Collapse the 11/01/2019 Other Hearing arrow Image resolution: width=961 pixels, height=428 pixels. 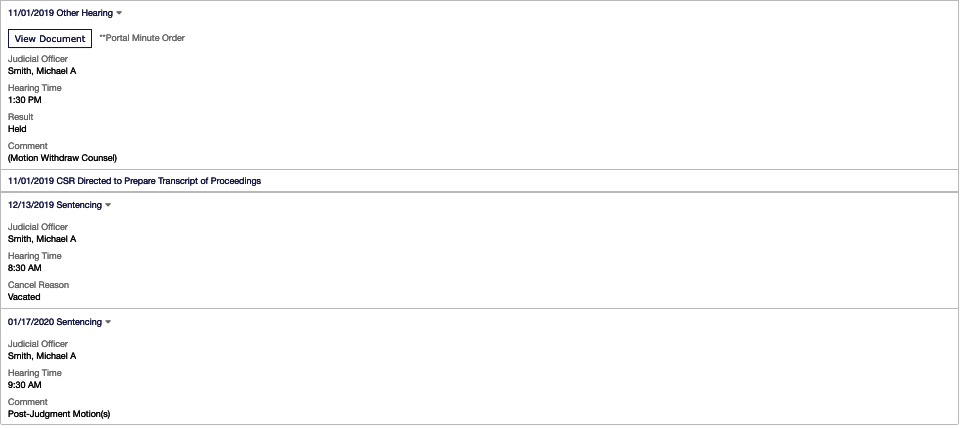point(119,14)
